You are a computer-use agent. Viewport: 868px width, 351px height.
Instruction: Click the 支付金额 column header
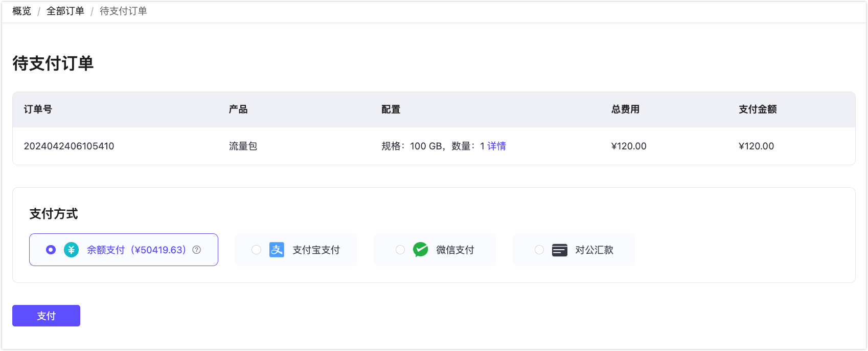pos(758,109)
